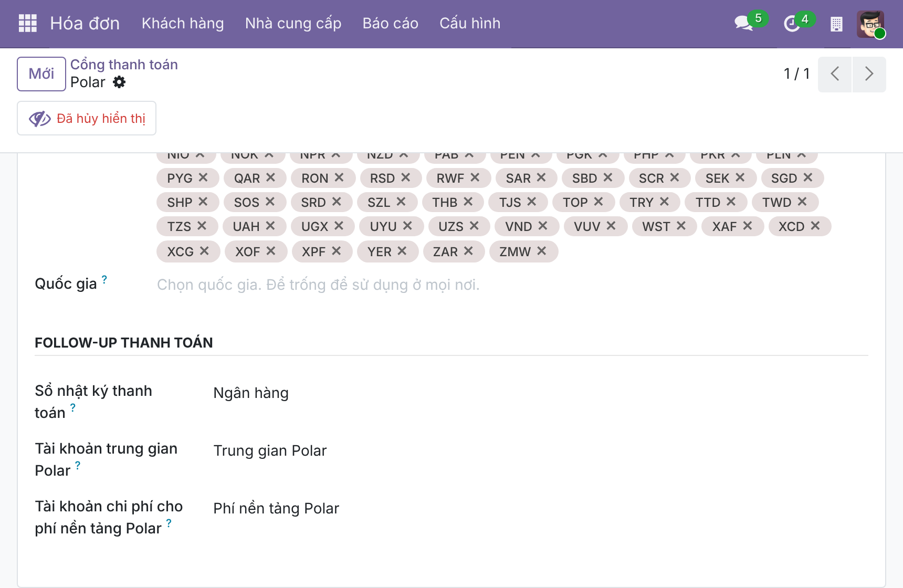
Task: Remove the XCD currency tag
Action: [x=815, y=226]
